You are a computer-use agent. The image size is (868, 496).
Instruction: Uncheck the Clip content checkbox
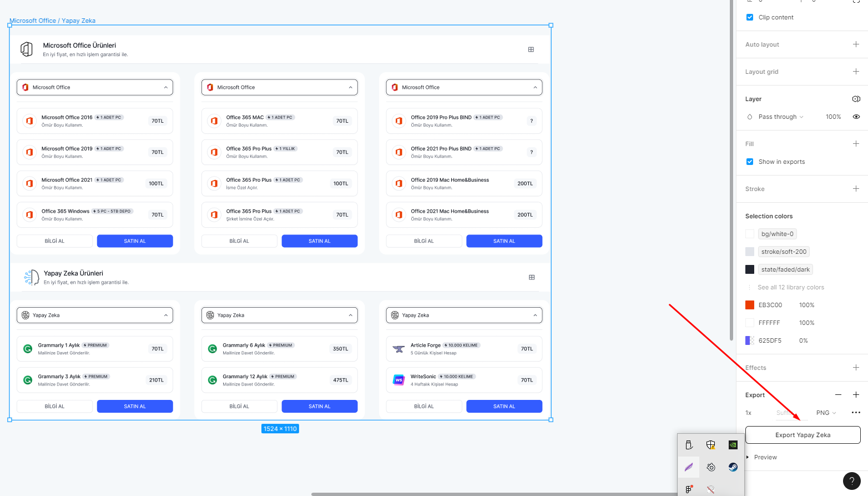pos(750,17)
